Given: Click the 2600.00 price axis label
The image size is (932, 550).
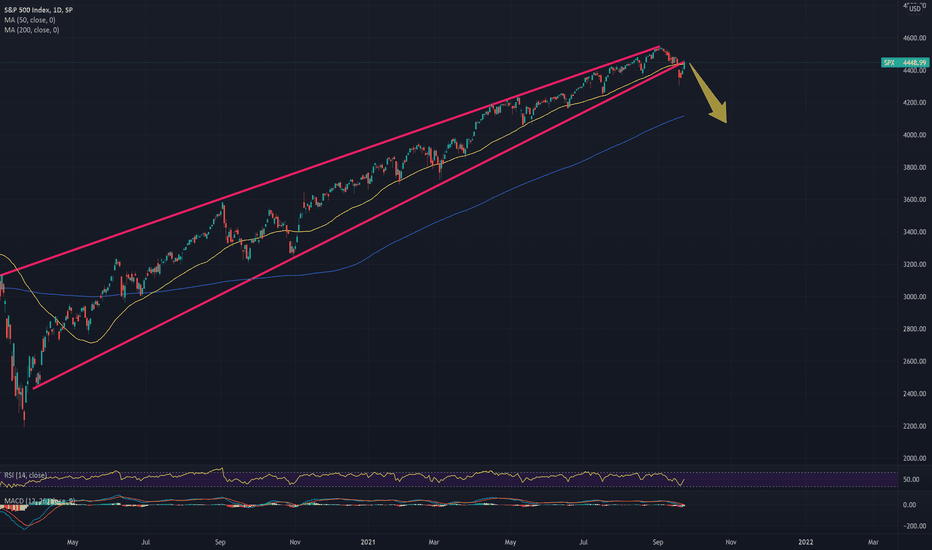Looking at the screenshot, I should (914, 362).
